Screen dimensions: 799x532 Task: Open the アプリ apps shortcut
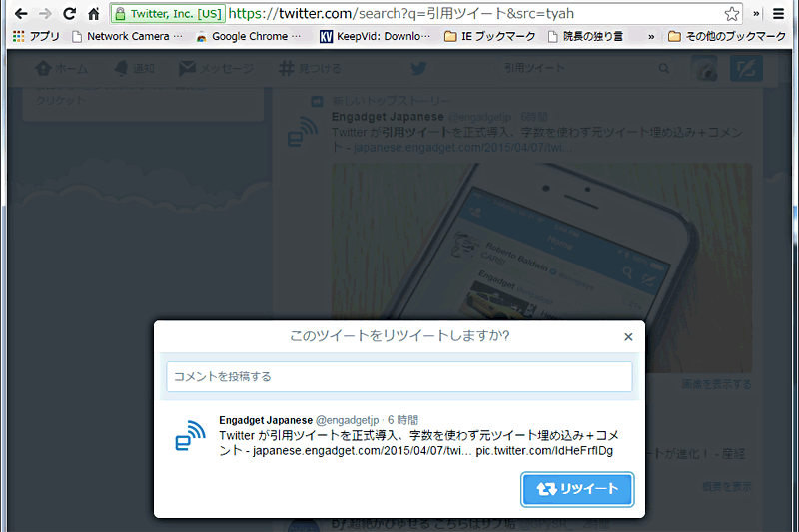click(36, 36)
